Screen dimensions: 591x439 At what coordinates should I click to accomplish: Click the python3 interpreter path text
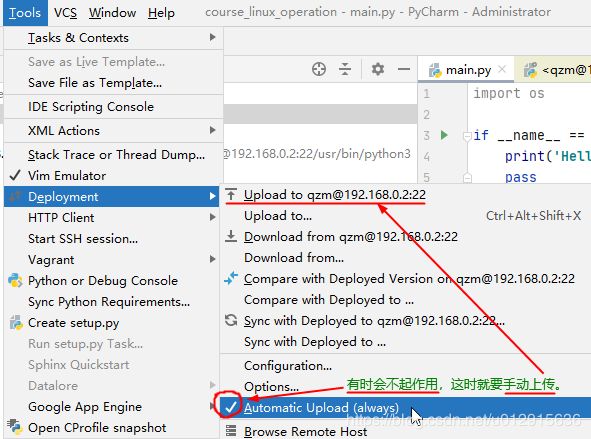click(x=317, y=154)
